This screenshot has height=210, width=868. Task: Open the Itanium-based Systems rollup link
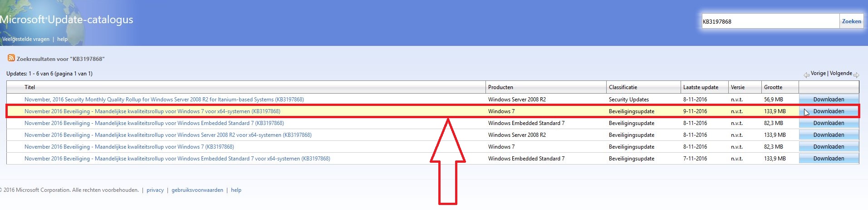tap(164, 100)
